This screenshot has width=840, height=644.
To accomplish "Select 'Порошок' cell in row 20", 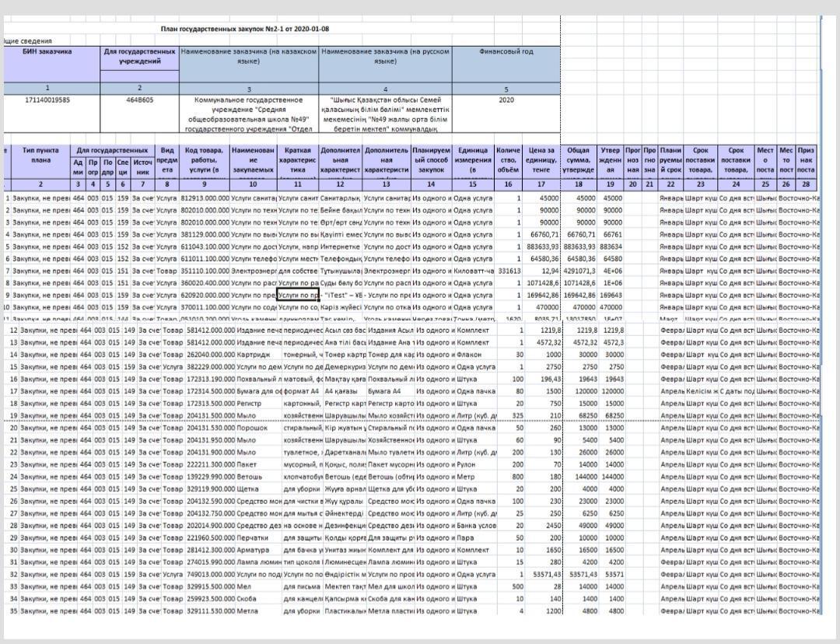I will tap(259, 428).
